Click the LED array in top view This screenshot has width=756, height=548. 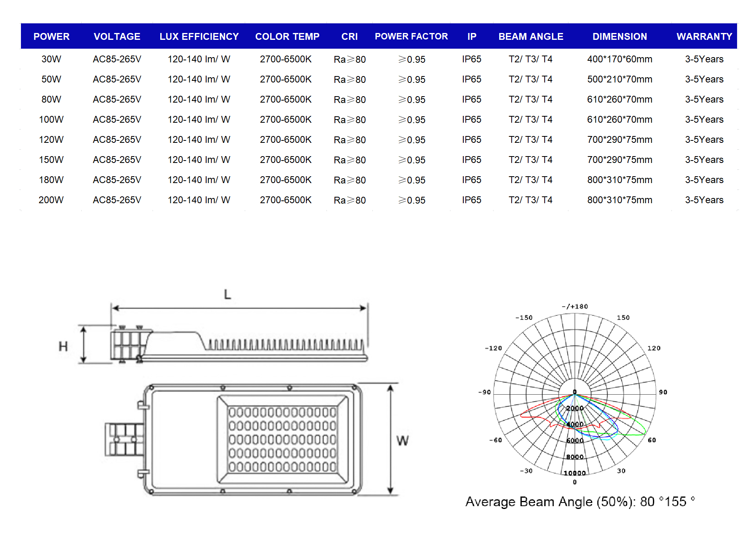click(x=282, y=439)
